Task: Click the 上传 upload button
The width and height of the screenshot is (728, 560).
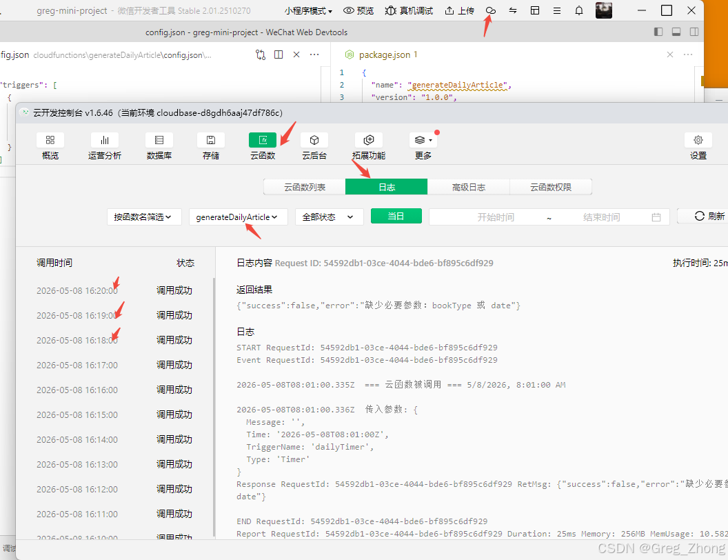Action: point(459,10)
